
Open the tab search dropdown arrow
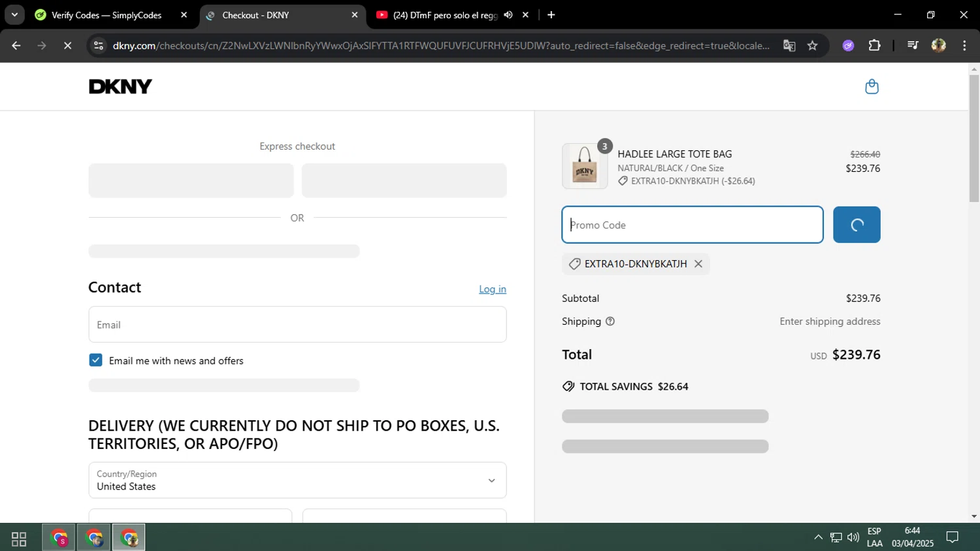[x=14, y=14]
